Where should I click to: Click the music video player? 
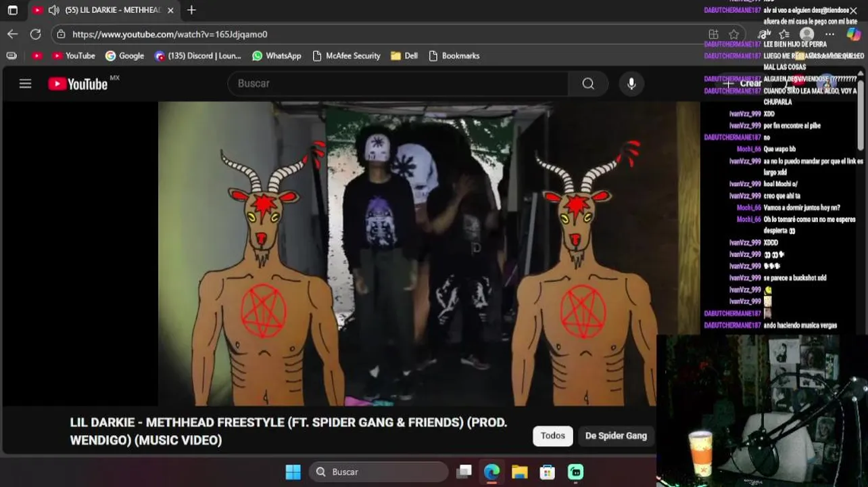[429, 254]
